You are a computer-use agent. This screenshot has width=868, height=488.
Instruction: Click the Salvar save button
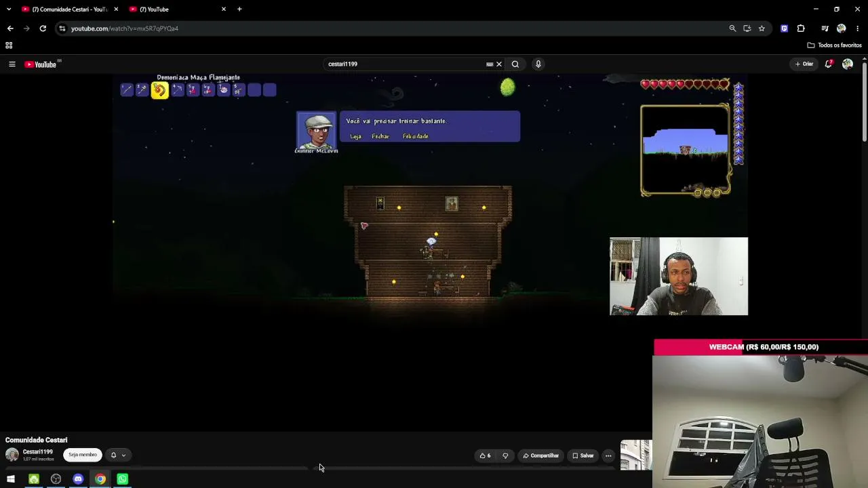(583, 455)
